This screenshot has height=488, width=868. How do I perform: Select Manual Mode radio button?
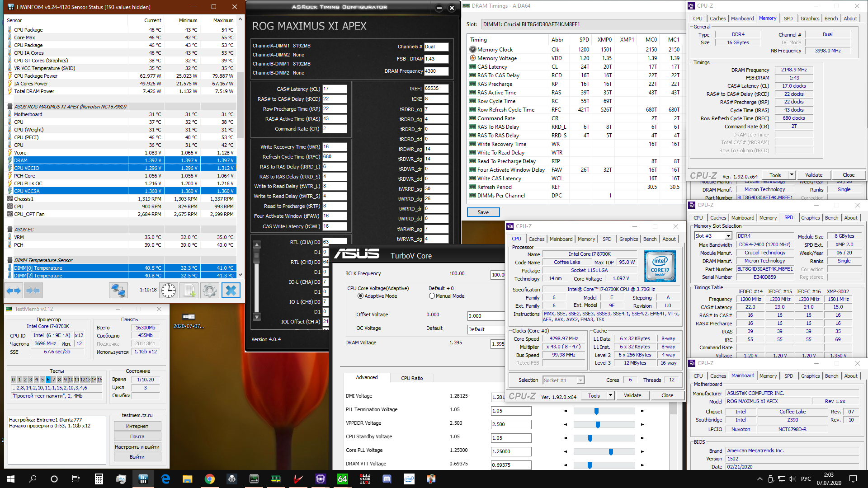pyautogui.click(x=432, y=296)
